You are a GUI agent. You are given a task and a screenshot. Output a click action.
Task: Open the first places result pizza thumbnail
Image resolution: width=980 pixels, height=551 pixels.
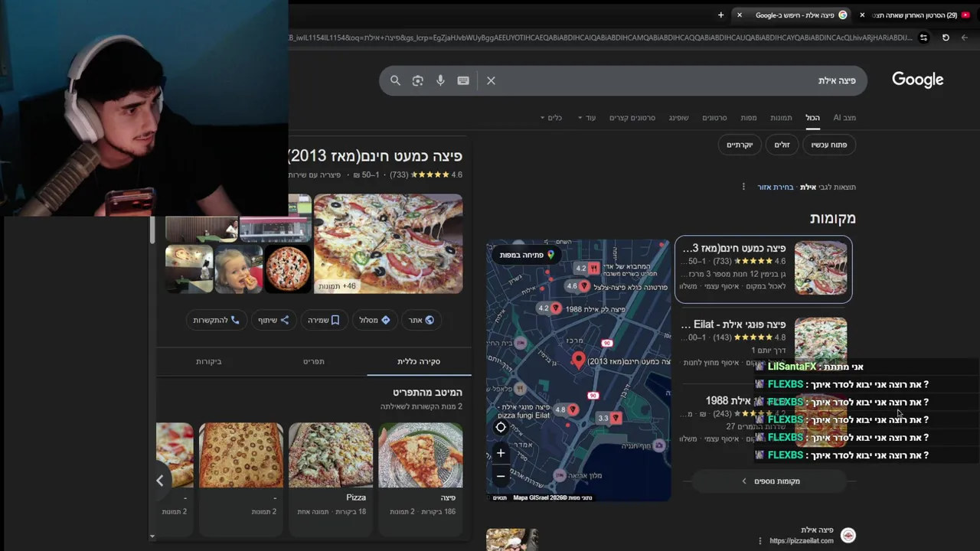coord(821,269)
